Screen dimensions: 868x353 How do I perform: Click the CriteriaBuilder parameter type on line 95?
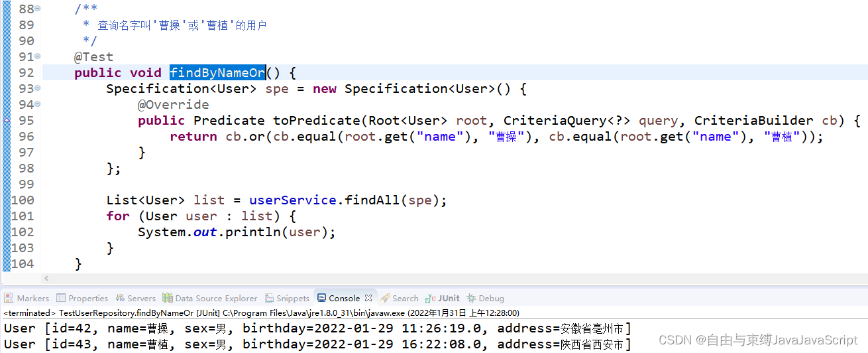tap(753, 121)
